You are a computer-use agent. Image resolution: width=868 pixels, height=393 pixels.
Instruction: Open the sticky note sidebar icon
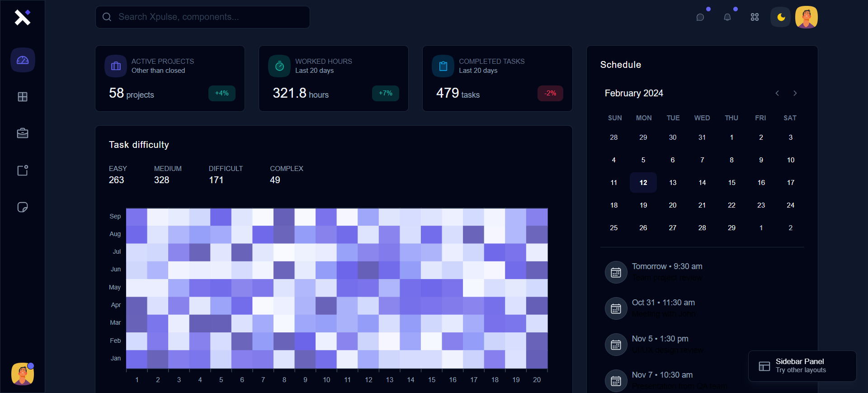[x=23, y=207]
